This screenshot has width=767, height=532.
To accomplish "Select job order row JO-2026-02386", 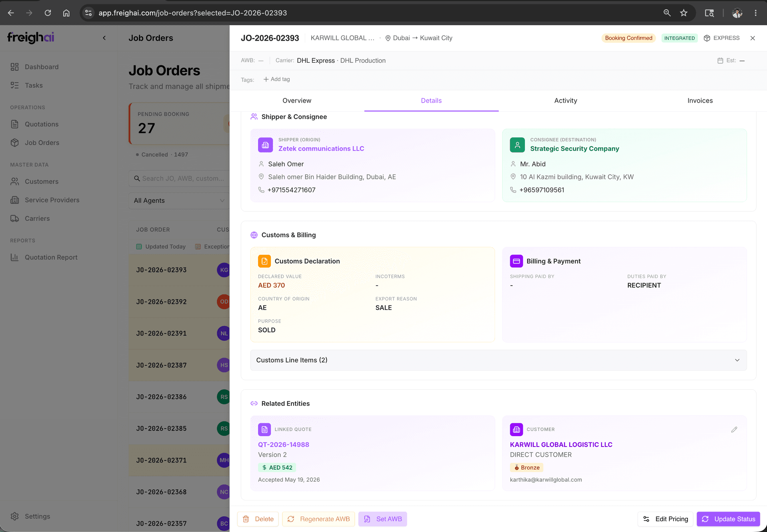I will [179, 397].
